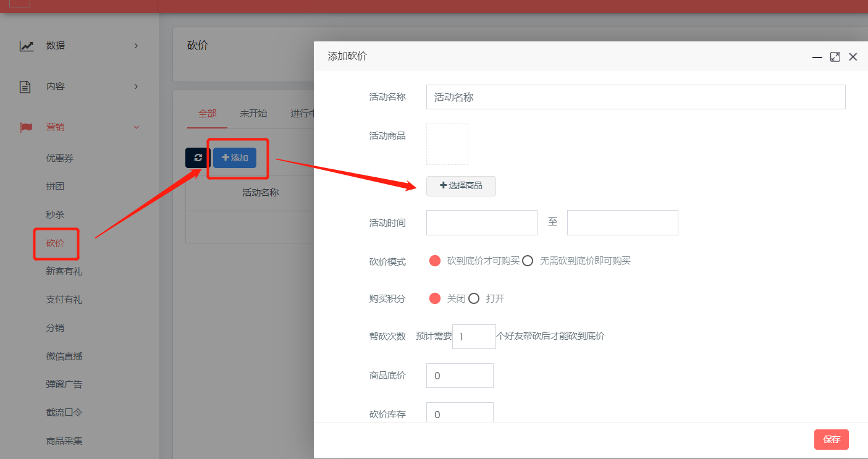Screen dimensions: 868x459
Task: Click the 活动名称 table column header
Action: click(261, 193)
